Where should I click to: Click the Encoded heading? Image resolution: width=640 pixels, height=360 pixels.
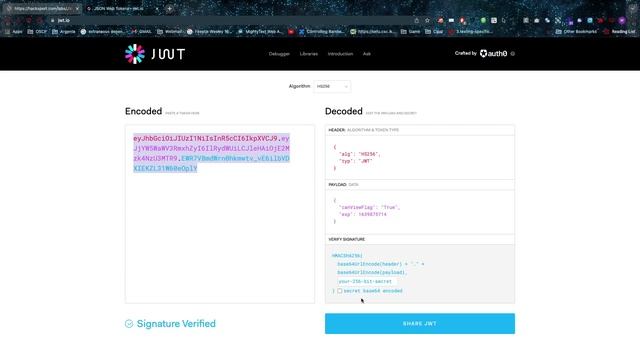(143, 111)
